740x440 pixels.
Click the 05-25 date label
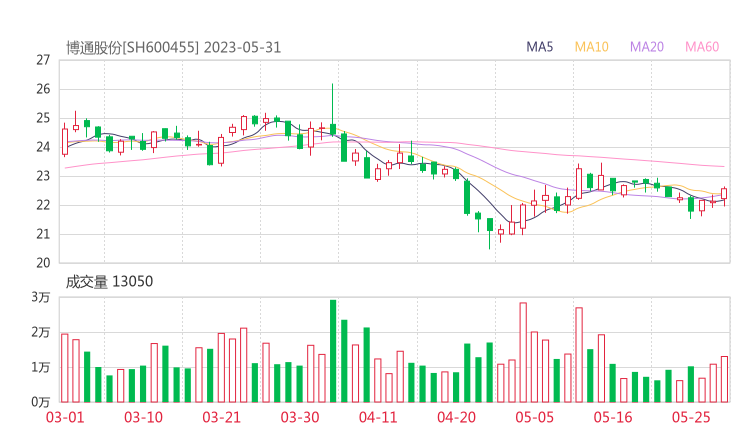click(691, 417)
